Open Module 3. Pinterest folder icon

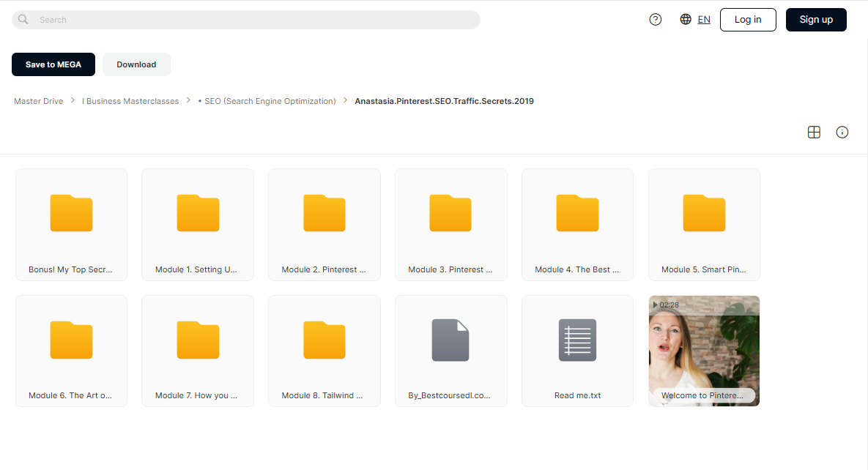point(450,212)
